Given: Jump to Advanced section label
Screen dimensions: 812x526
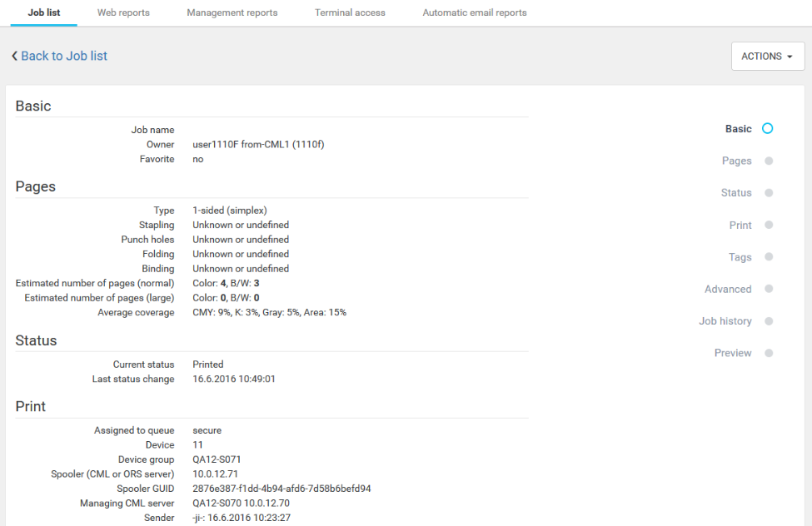Looking at the screenshot, I should pyautogui.click(x=728, y=290).
